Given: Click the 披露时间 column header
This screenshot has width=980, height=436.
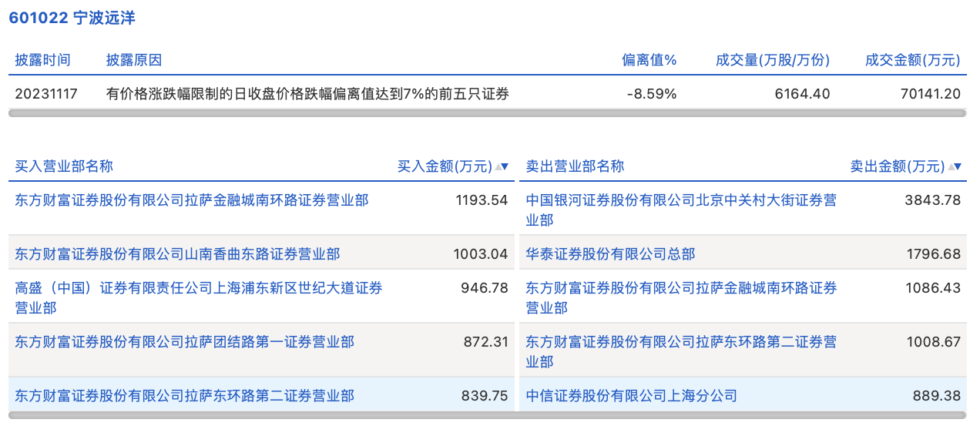Looking at the screenshot, I should click(x=42, y=60).
